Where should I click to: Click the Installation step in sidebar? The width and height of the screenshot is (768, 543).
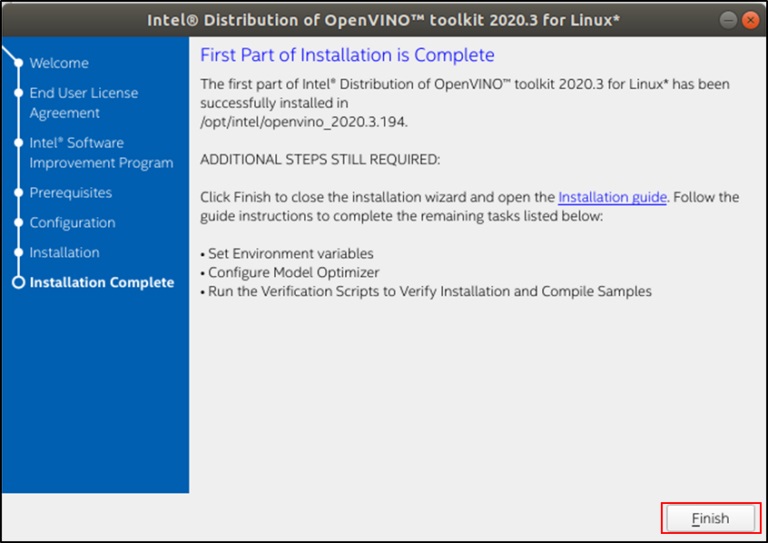pos(64,253)
